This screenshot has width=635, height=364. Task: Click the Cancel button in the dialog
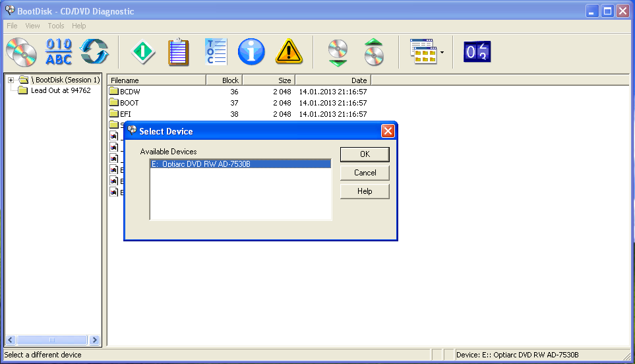click(365, 173)
